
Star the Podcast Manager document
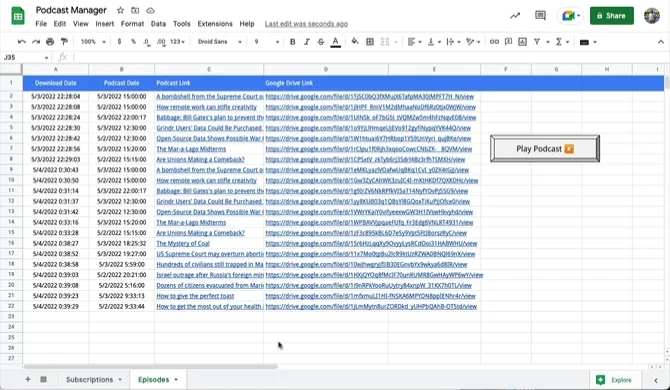pos(120,10)
